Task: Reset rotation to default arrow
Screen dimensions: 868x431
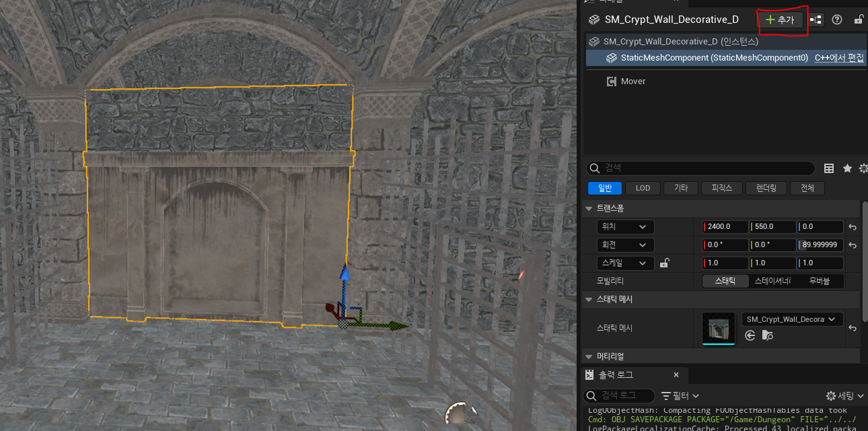Action: point(853,246)
